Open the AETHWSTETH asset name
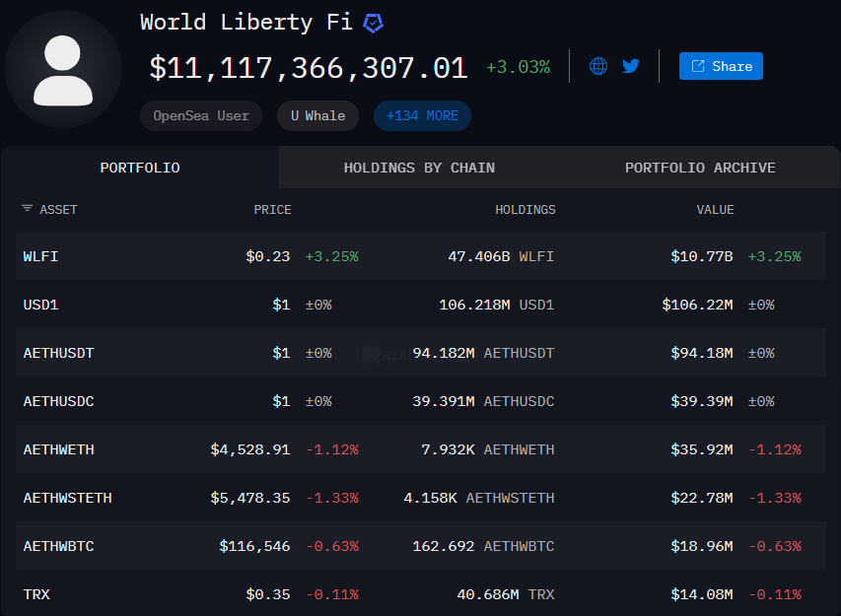The image size is (841, 616). (x=68, y=498)
